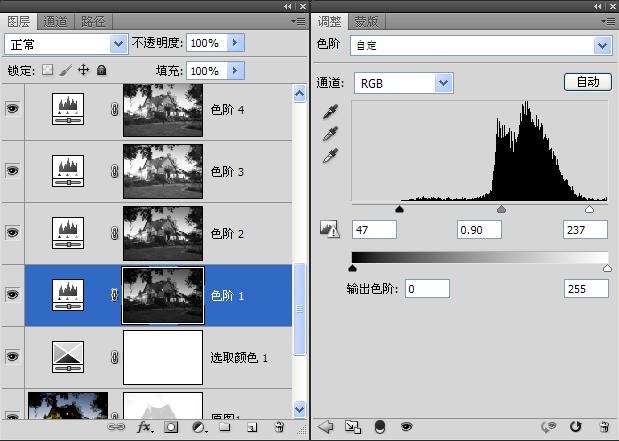Click lock transparent pixels icon
Image resolution: width=619 pixels, height=441 pixels.
47,70
